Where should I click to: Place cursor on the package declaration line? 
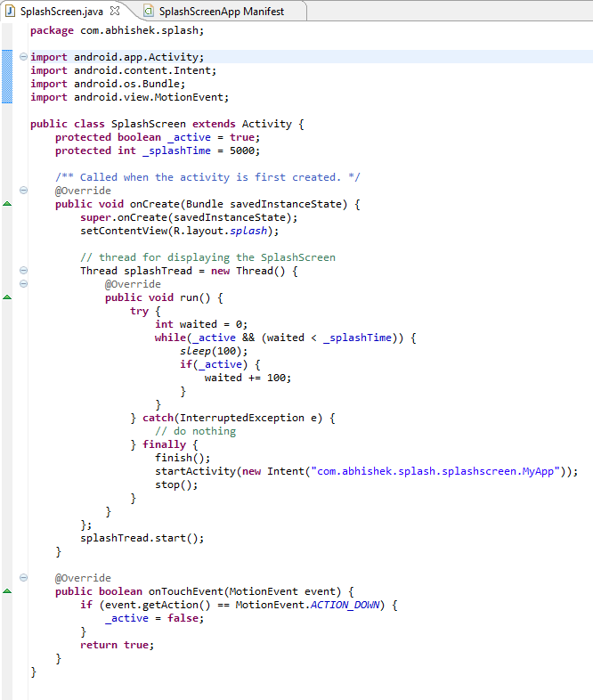pos(117,30)
